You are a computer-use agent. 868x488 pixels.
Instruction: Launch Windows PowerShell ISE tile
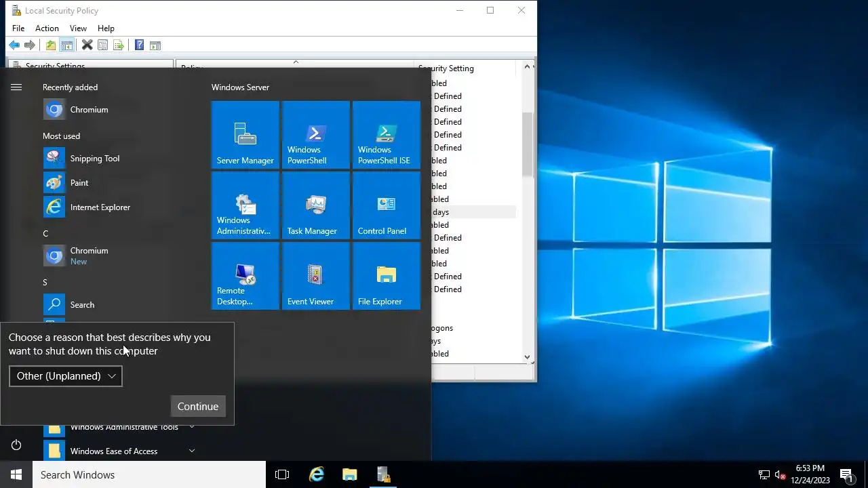(387, 135)
